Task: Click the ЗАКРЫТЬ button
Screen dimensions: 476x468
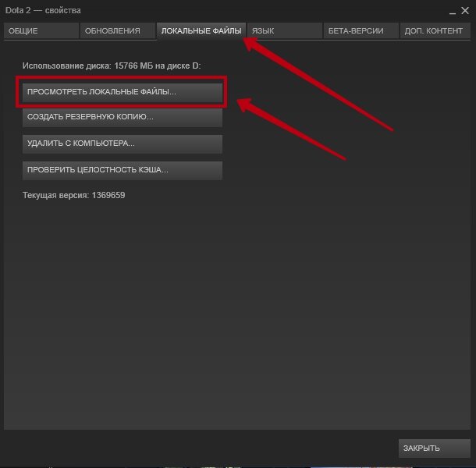Action: point(435,448)
